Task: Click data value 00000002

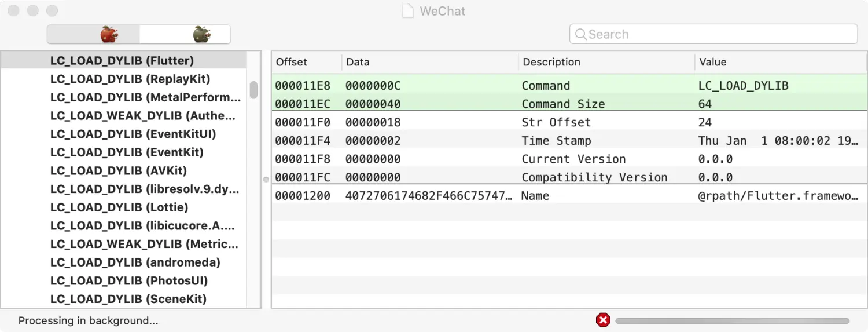Action: pos(373,141)
